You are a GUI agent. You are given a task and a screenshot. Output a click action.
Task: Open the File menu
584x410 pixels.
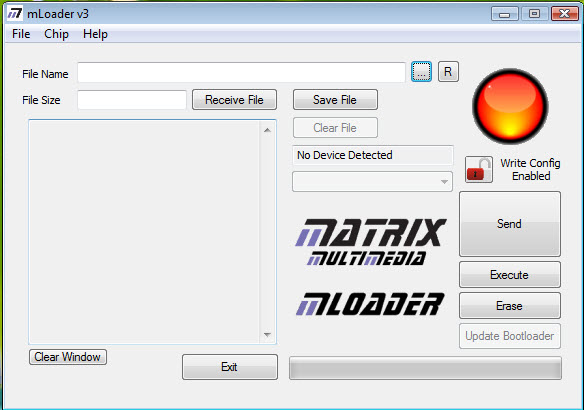21,34
